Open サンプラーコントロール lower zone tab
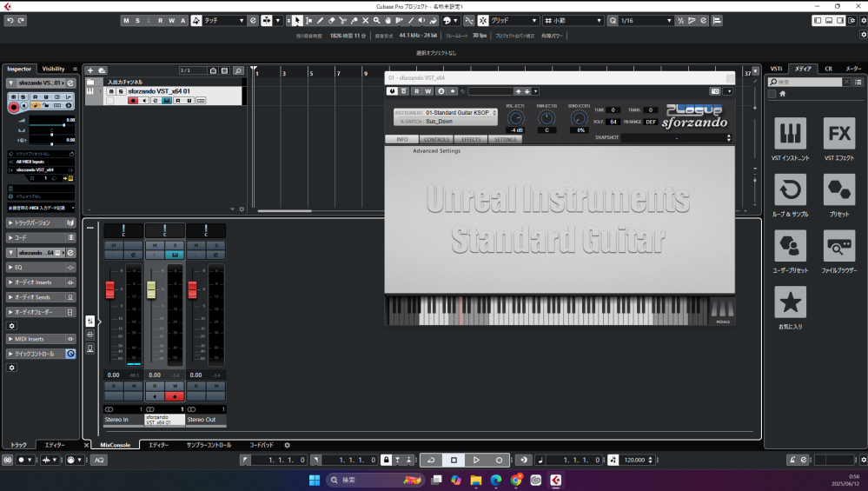Image resolution: width=868 pixels, height=491 pixels. click(209, 445)
